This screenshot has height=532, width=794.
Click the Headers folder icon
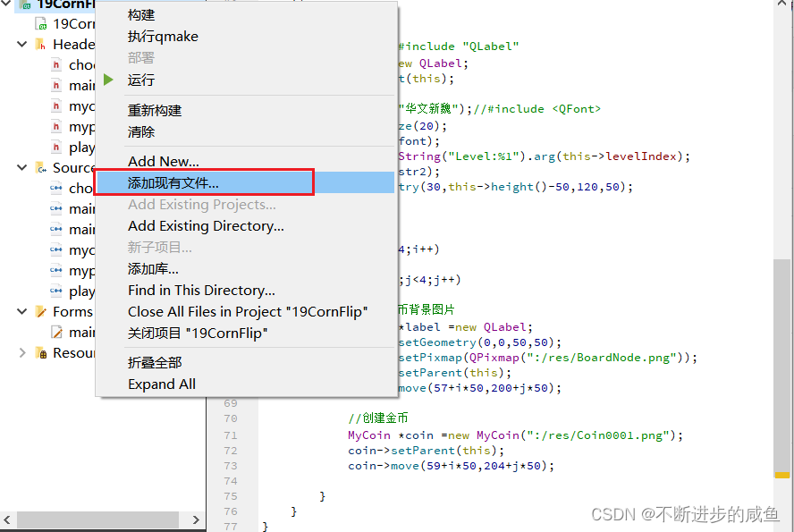(x=40, y=45)
